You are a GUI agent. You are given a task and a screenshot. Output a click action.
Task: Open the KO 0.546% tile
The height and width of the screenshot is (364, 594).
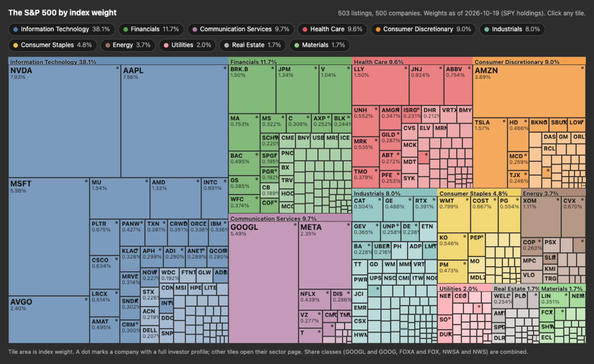pos(453,246)
